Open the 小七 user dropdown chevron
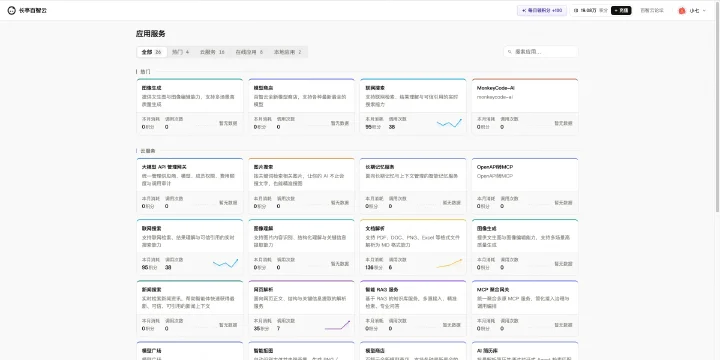The height and width of the screenshot is (360, 720). pyautogui.click(x=704, y=11)
